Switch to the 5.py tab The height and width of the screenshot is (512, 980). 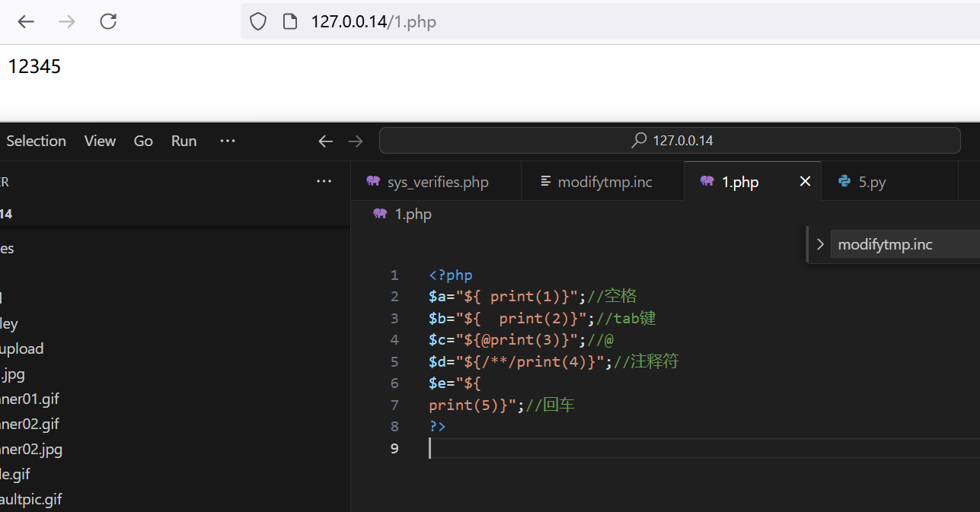pyautogui.click(x=872, y=182)
